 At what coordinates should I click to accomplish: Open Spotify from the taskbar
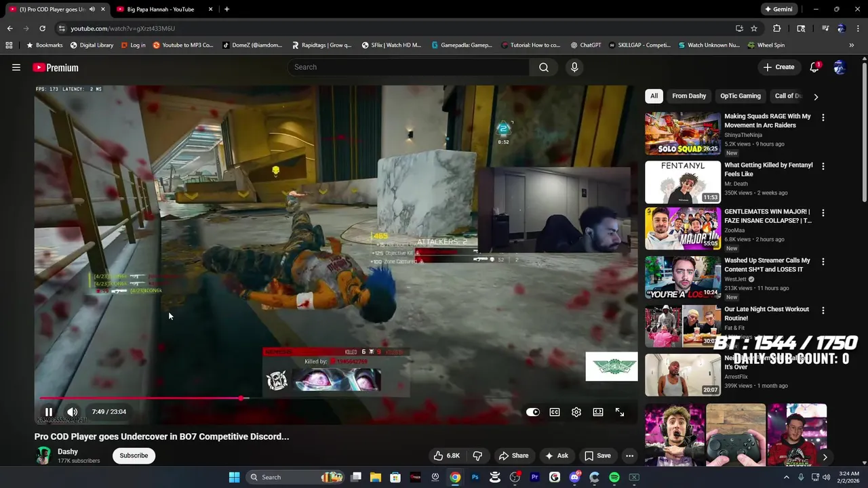614,477
